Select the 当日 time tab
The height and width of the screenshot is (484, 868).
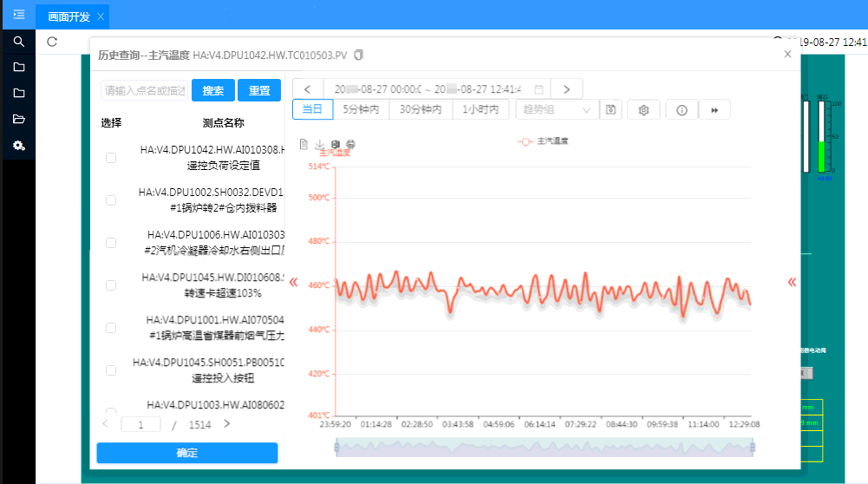coord(312,109)
